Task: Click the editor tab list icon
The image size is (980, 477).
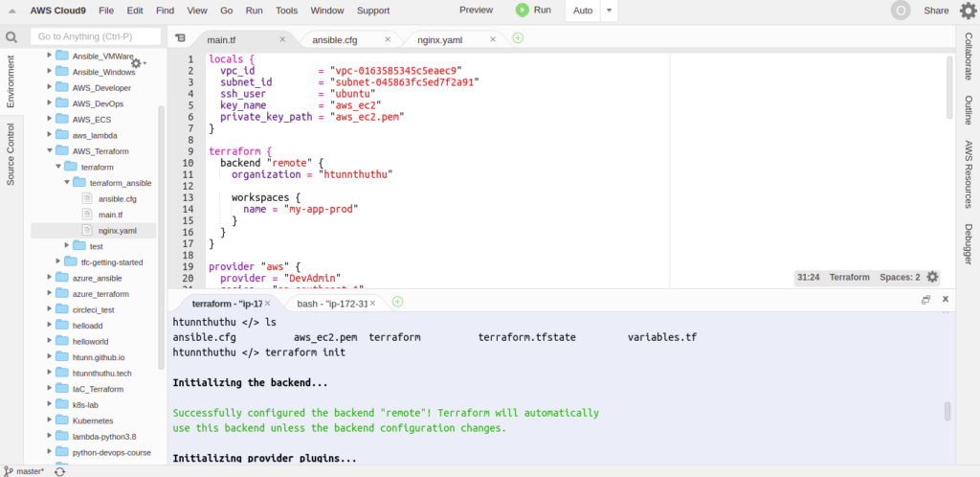Action: point(180,38)
